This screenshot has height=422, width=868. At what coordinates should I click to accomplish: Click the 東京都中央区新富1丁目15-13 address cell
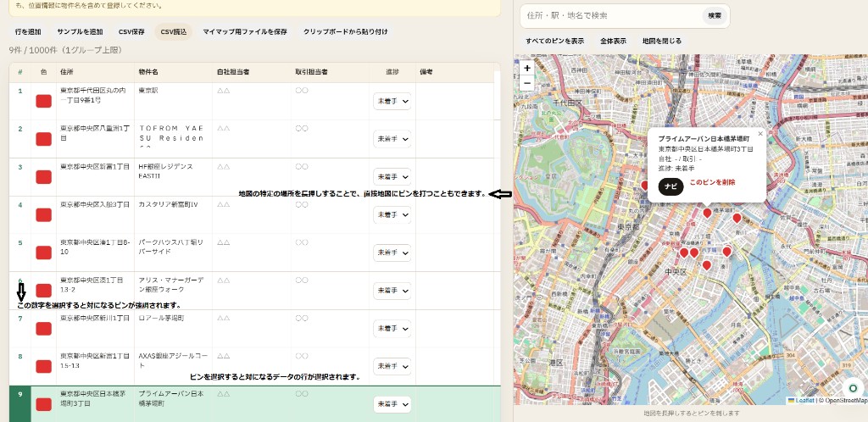[x=95, y=365]
